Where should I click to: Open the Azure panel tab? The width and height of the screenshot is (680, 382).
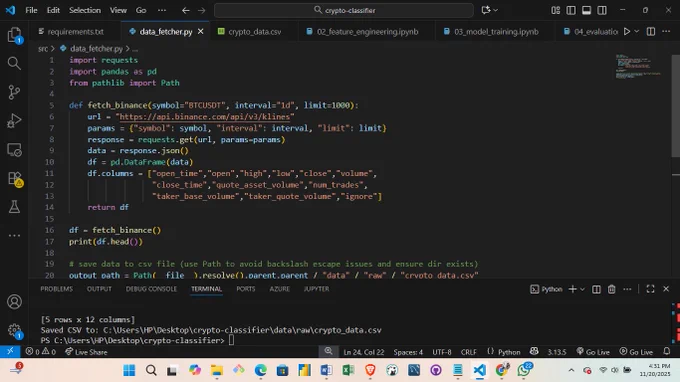(279, 289)
